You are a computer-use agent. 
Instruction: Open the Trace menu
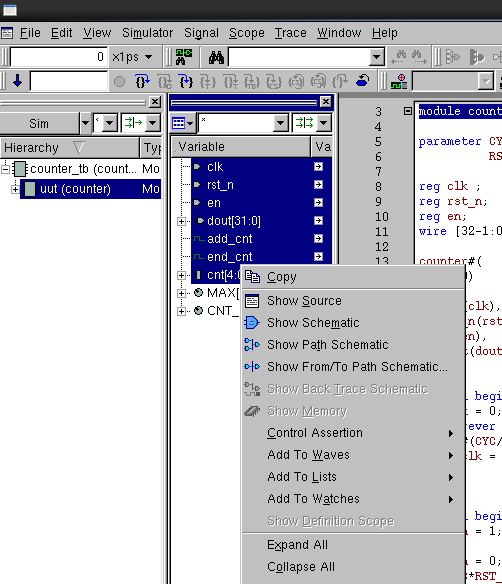tap(290, 33)
